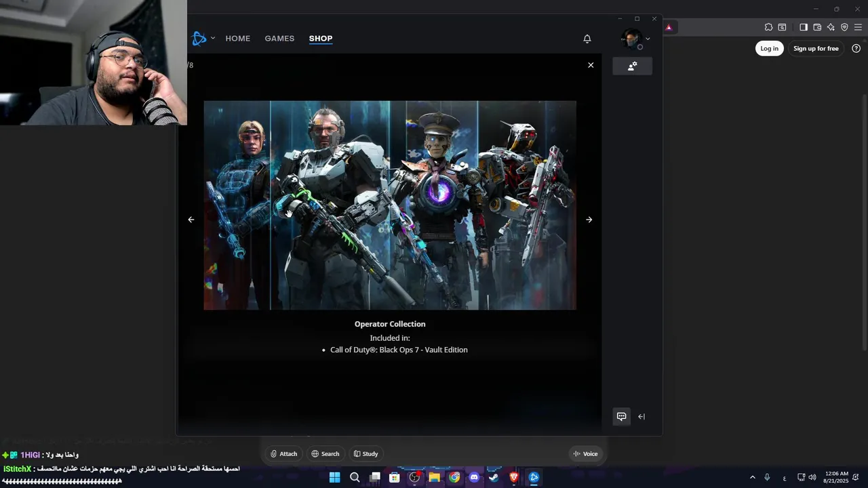Select the SHOP tab
Viewport: 868px width, 488px height.
click(x=321, y=39)
